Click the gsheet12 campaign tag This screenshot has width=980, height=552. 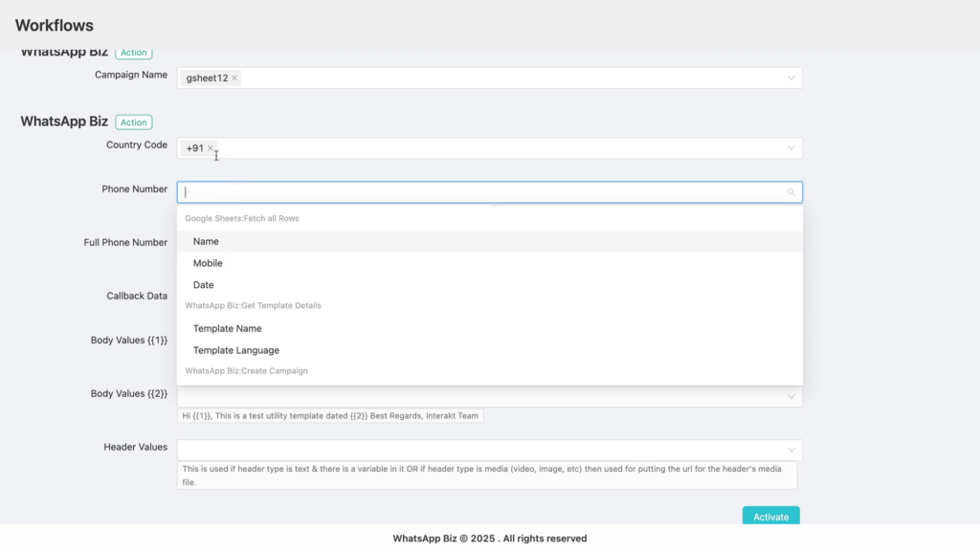[x=207, y=78]
